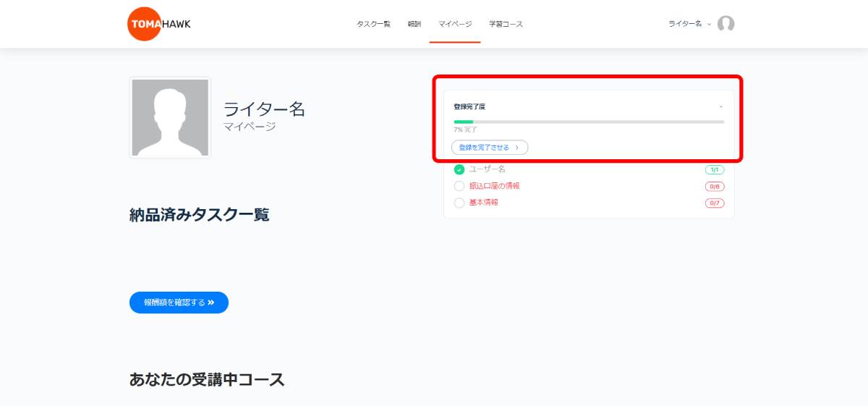Go to the 報酬 menu item

point(414,24)
